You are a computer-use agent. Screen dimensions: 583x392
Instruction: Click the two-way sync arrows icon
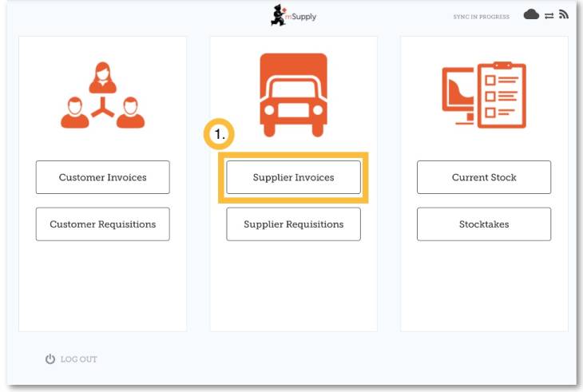[549, 16]
